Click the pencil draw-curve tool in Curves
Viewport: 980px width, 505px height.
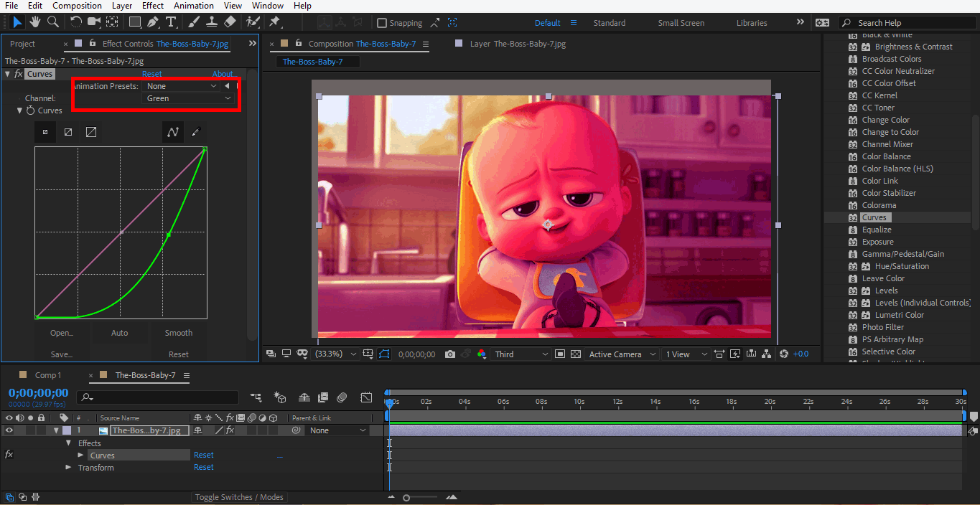[x=195, y=132]
